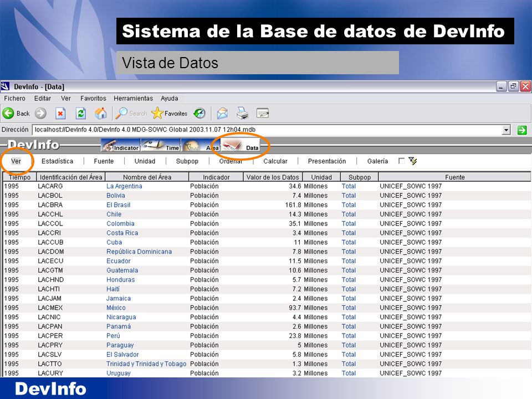Screen dimensions: 532x399
Task: Select the 1995 cell in LACJAM row
Action: pyautogui.click(x=11, y=299)
